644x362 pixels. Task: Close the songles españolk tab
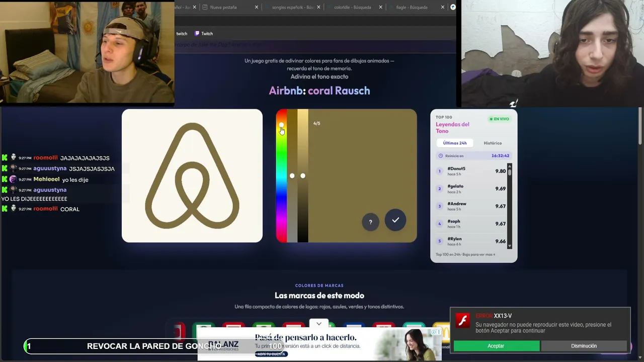[x=319, y=7]
